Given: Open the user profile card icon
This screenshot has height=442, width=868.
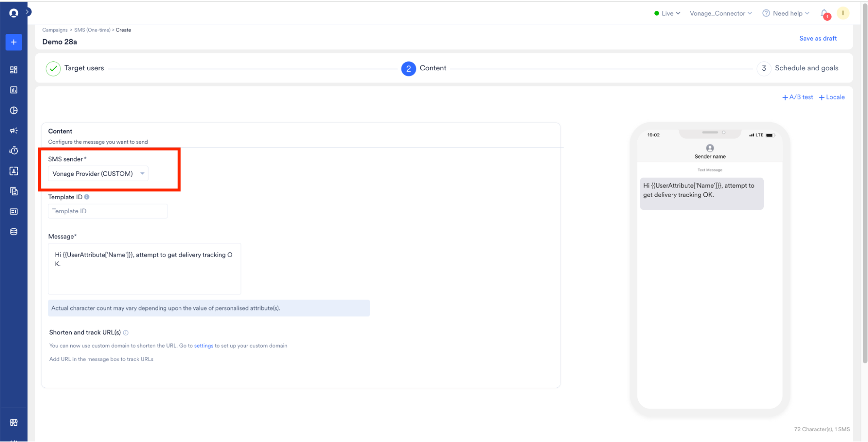Looking at the screenshot, I should (14, 171).
